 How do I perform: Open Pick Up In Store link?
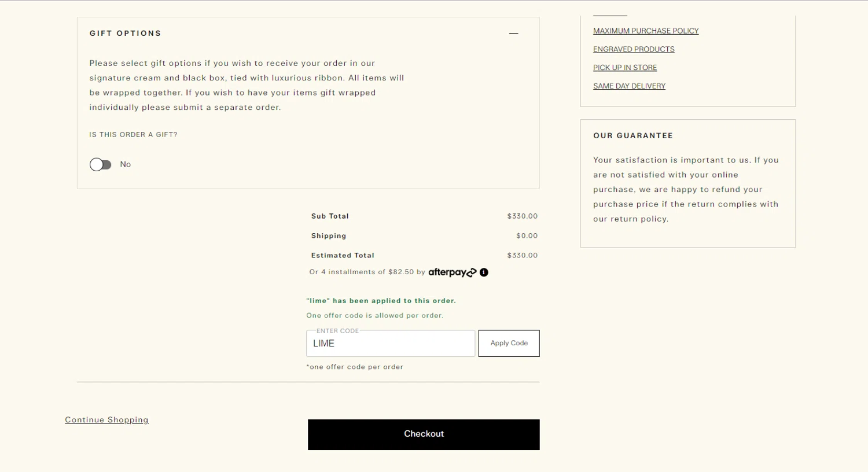tap(625, 68)
